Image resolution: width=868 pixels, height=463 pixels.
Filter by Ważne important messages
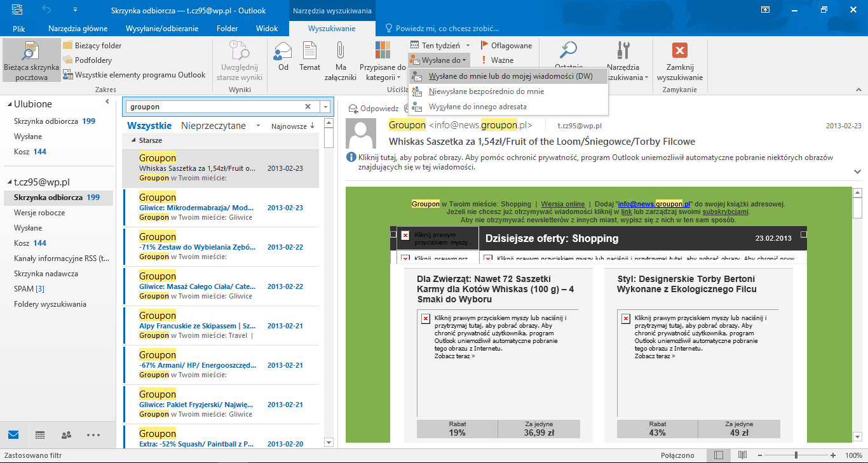pos(496,60)
